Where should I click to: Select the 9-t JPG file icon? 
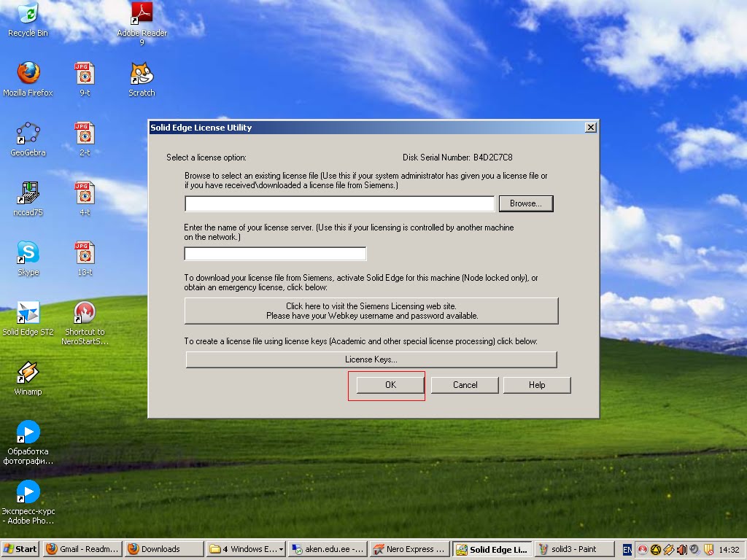tap(85, 79)
